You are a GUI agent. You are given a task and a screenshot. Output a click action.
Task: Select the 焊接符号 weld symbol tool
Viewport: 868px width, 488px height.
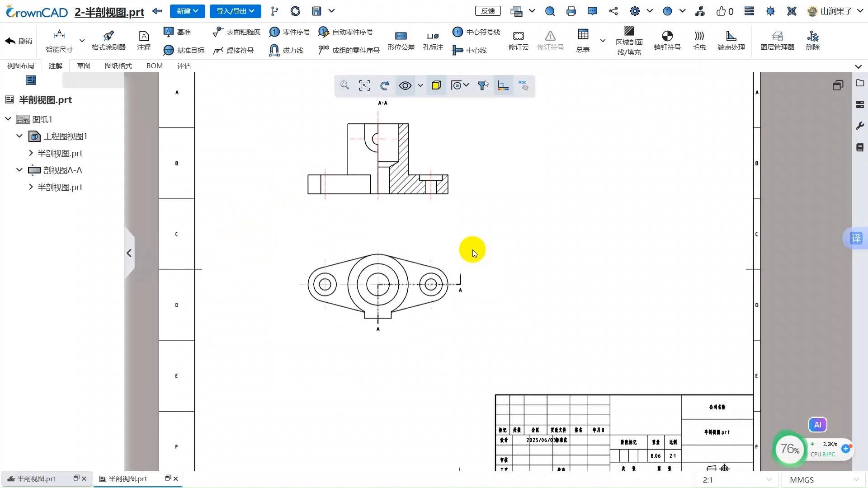pyautogui.click(x=233, y=50)
